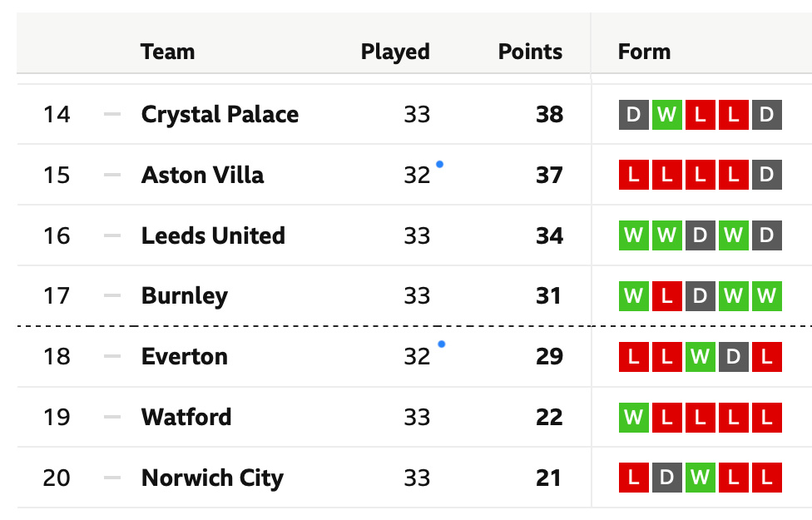Click Watford's green W form badge

[633, 417]
